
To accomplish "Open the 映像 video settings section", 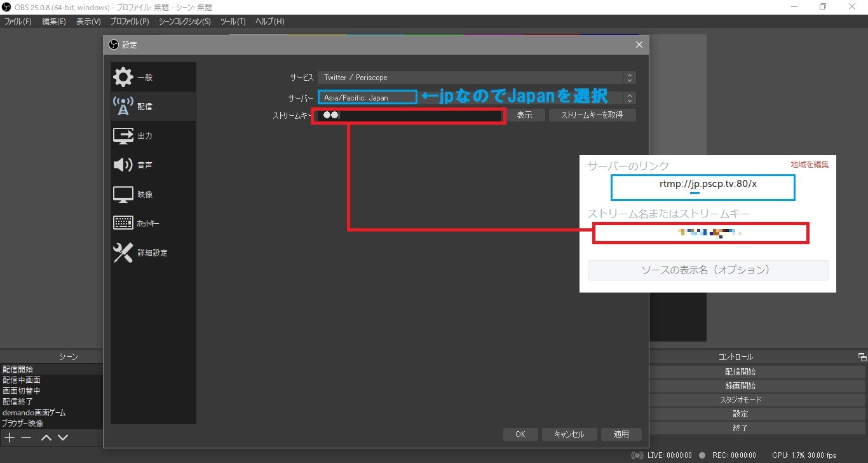I will (153, 194).
